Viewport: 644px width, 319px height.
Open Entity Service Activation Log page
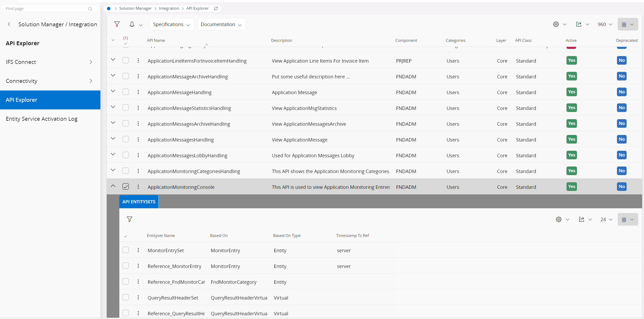42,119
